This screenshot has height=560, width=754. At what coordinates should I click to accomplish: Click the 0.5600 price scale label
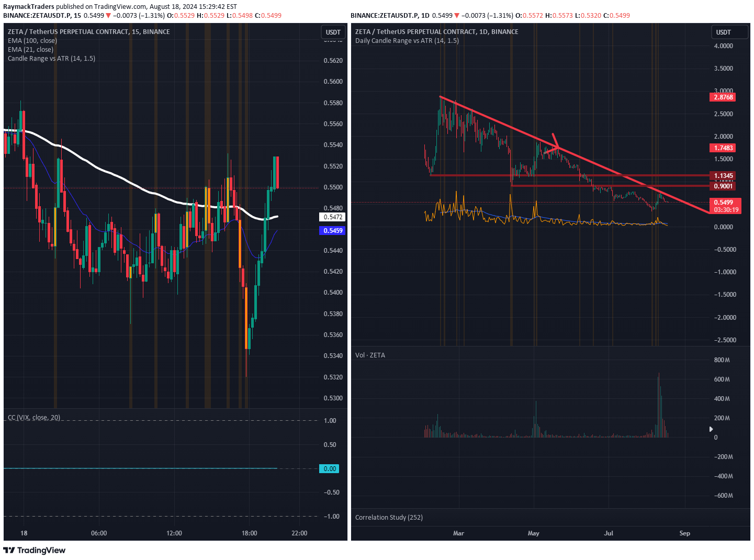coord(333,82)
